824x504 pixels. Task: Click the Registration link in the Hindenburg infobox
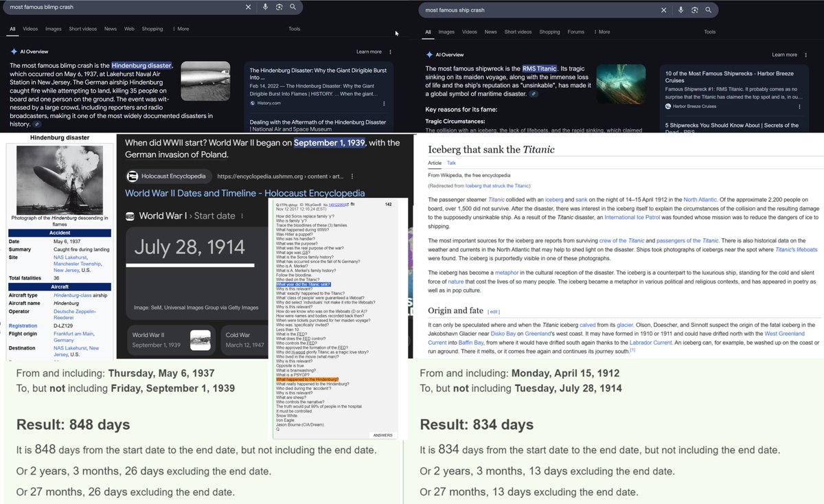23,326
